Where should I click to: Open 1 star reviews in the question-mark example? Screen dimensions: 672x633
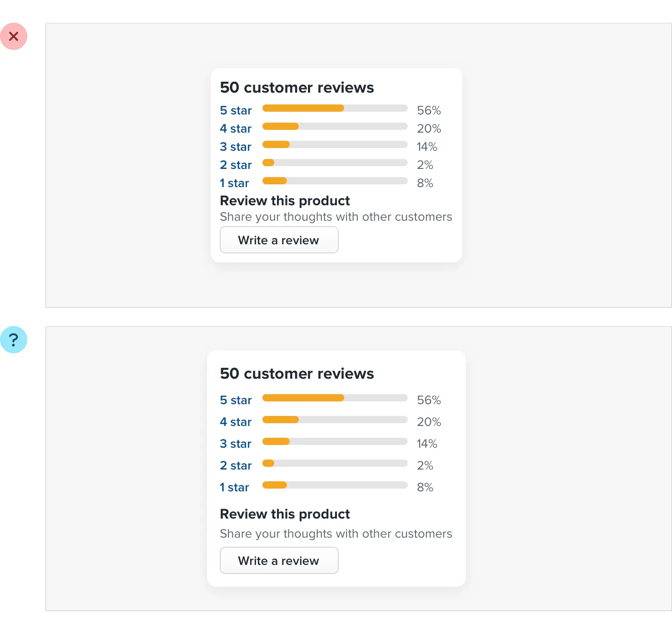pyautogui.click(x=234, y=487)
